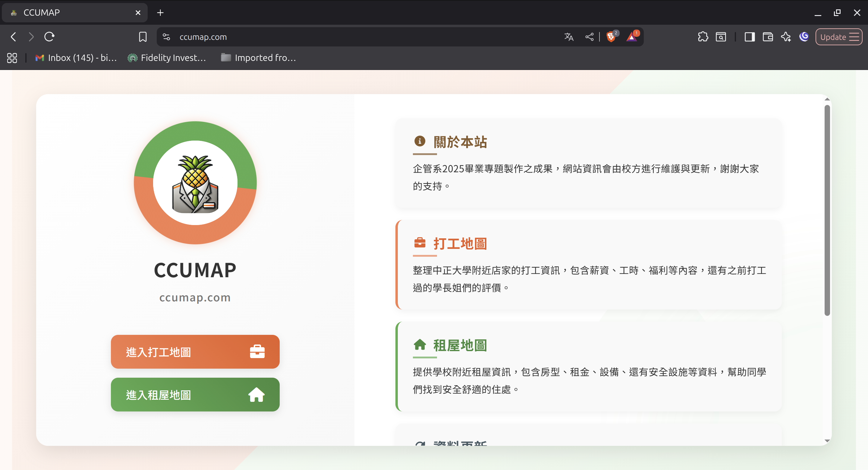
Task: Reload the CCUMAP page
Action: tap(49, 37)
